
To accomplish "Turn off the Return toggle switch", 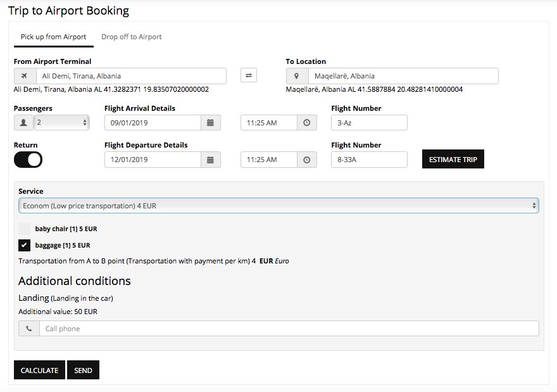I will 28,160.
